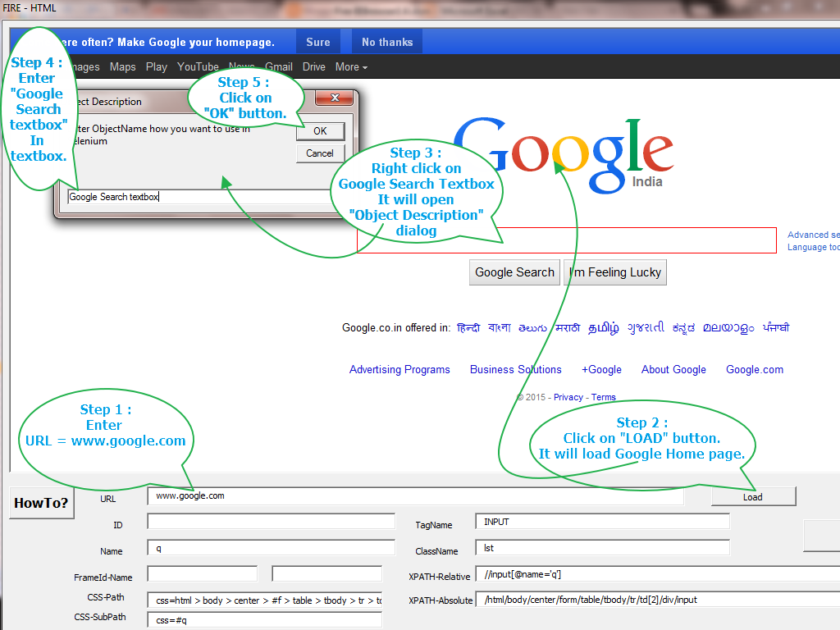This screenshot has height=630, width=840.
Task: Open Play in the Google nav bar
Action: tap(157, 67)
